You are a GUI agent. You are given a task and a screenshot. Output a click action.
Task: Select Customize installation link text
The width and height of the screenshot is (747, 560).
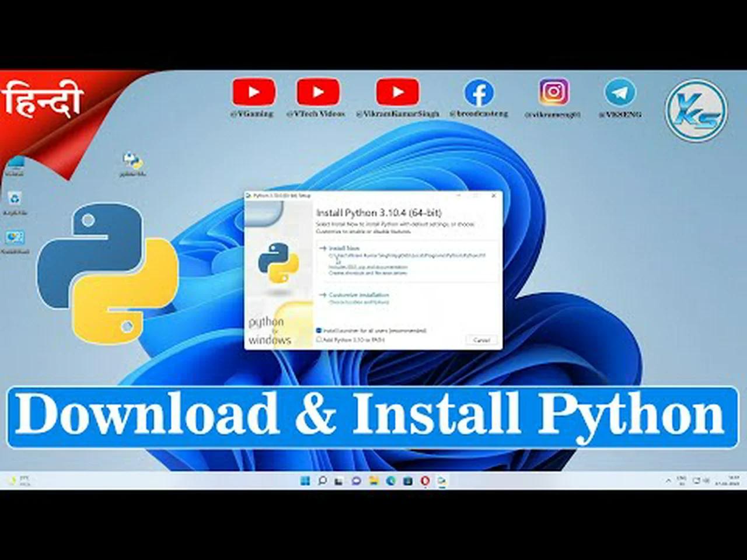coord(358,295)
